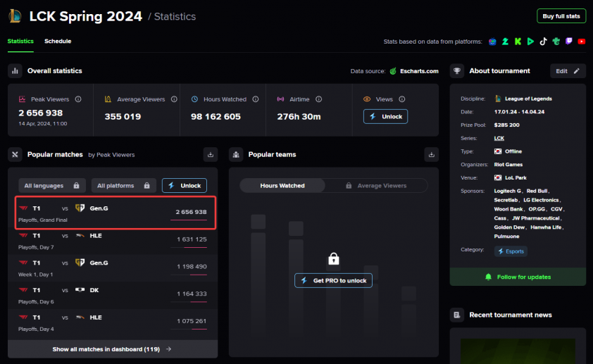Viewport: 593px width, 364px height.
Task: Click the info icon next to Hours Watched
Action: point(256,99)
